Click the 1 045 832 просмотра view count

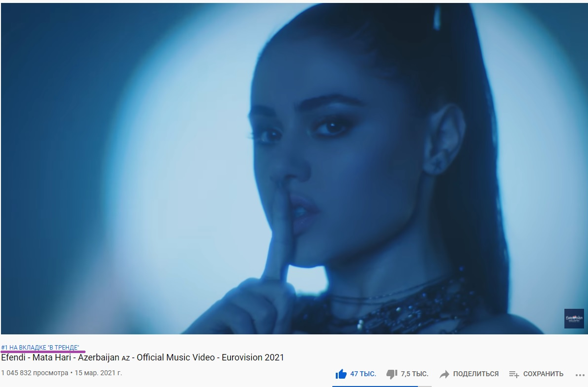pyautogui.click(x=35, y=373)
